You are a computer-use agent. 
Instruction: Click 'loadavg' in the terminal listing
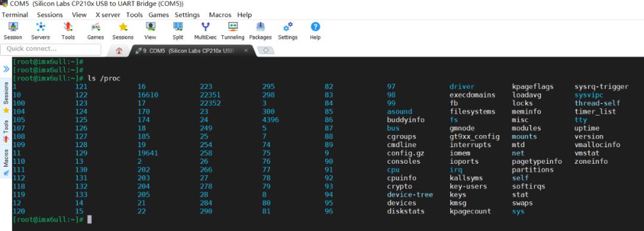pos(527,95)
